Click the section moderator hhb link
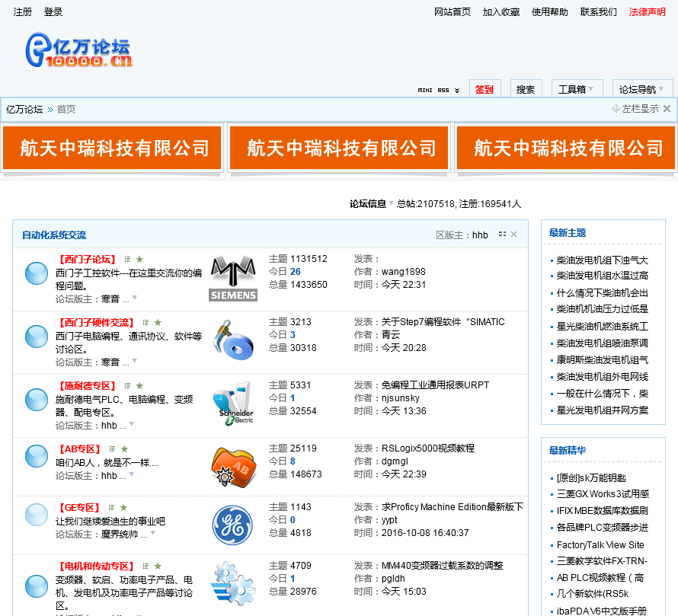Viewport: 678px width, 616px height. pyautogui.click(x=480, y=235)
